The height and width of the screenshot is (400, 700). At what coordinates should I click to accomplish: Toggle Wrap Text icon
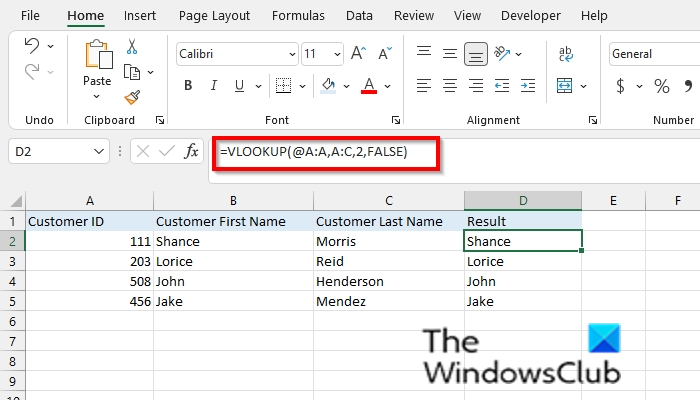coord(566,54)
